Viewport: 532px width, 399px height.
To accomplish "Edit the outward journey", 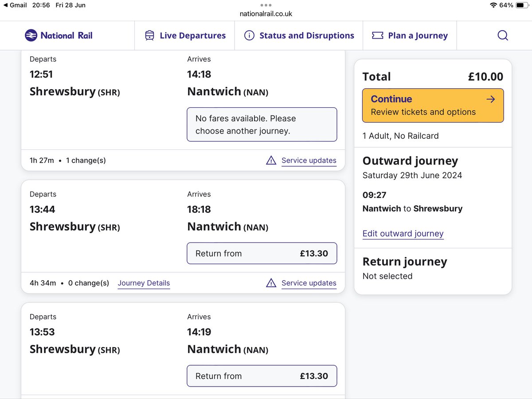I will (x=403, y=234).
